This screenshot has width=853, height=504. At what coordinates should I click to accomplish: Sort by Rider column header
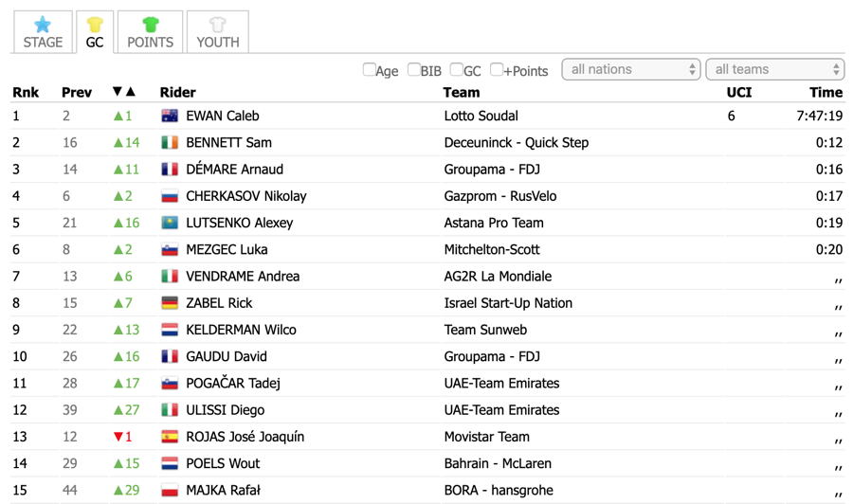click(x=177, y=93)
